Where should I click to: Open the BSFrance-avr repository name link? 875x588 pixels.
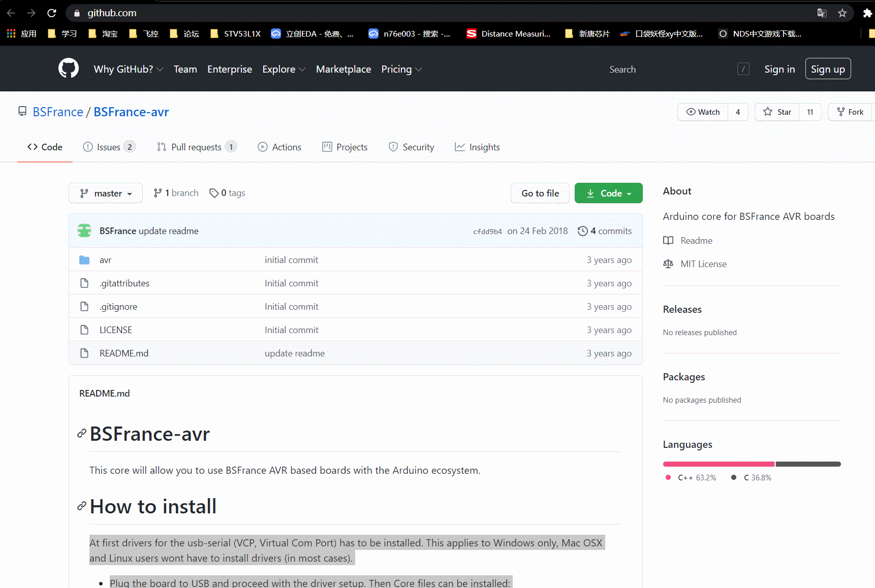pos(131,112)
